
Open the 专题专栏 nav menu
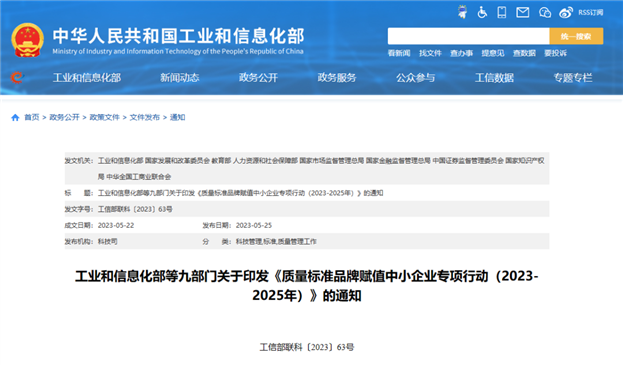point(573,77)
